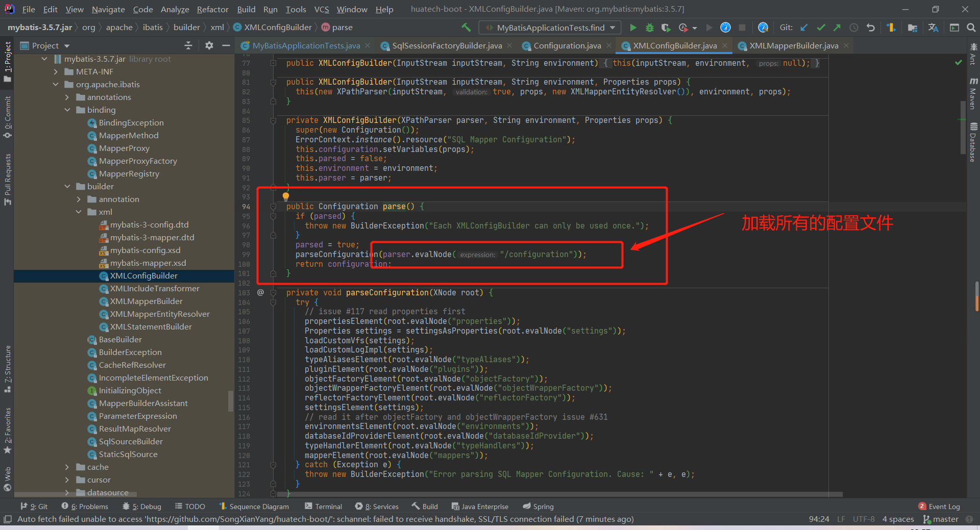
Task: Start debugging with the green bug icon
Action: coord(650,28)
